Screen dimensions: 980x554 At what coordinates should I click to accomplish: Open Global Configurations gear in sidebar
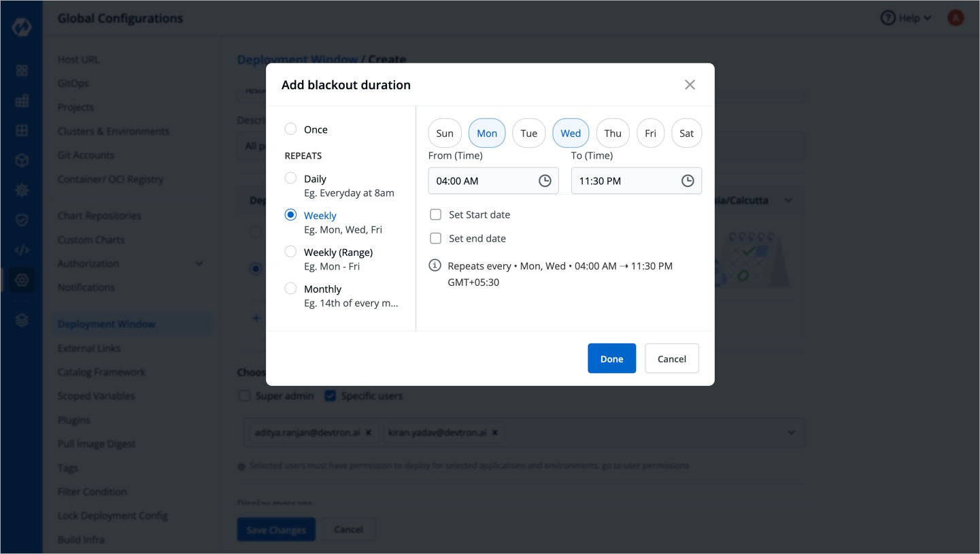(x=22, y=280)
